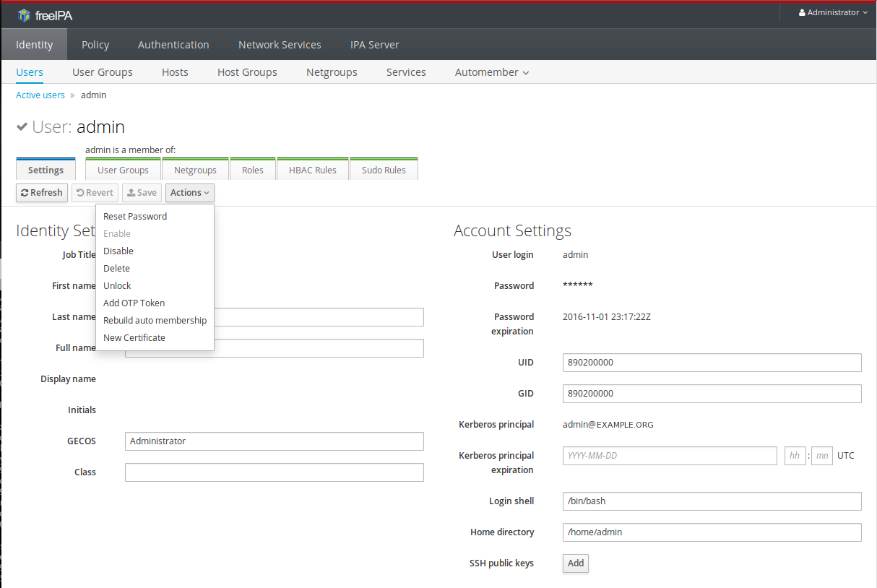
Task: Click the freeIPA logo icon
Action: [25, 14]
